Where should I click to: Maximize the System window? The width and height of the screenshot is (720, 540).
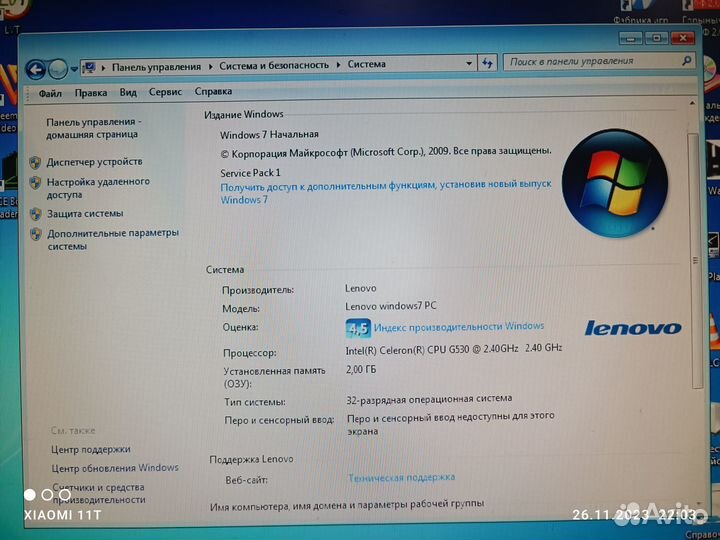(x=656, y=39)
